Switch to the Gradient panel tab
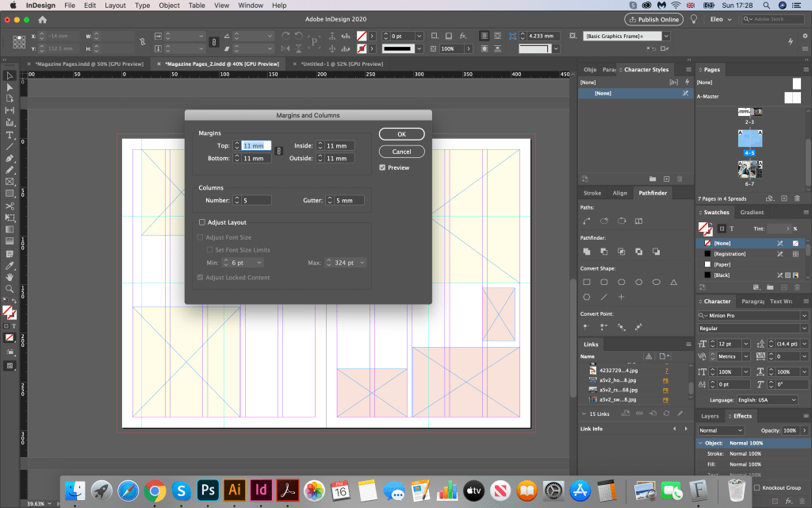The width and height of the screenshot is (812, 508). coord(752,213)
